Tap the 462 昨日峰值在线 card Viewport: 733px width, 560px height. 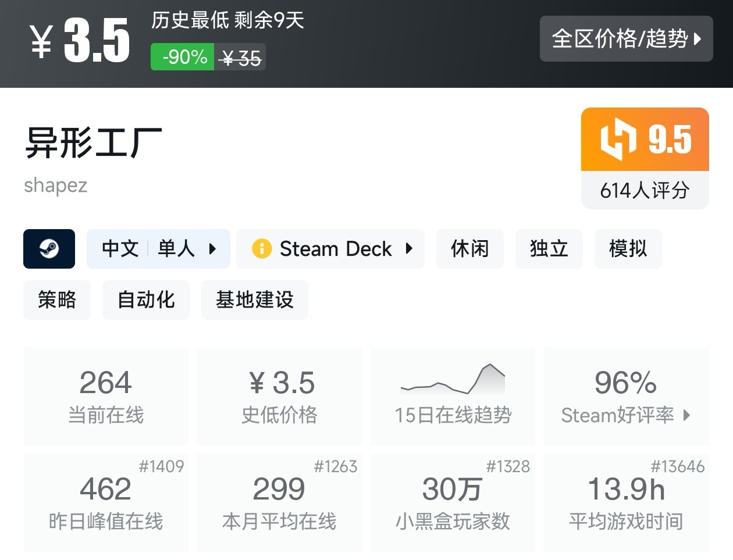(106, 502)
